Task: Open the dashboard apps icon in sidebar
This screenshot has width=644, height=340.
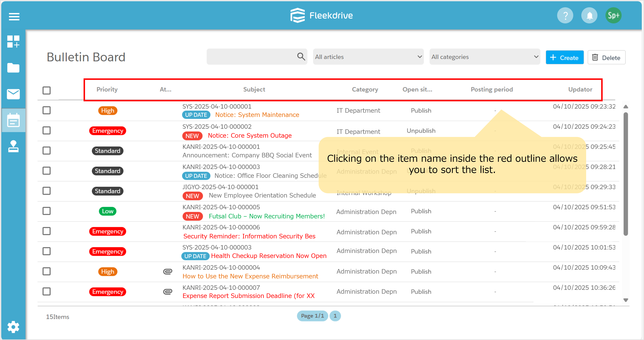Action: [13, 41]
